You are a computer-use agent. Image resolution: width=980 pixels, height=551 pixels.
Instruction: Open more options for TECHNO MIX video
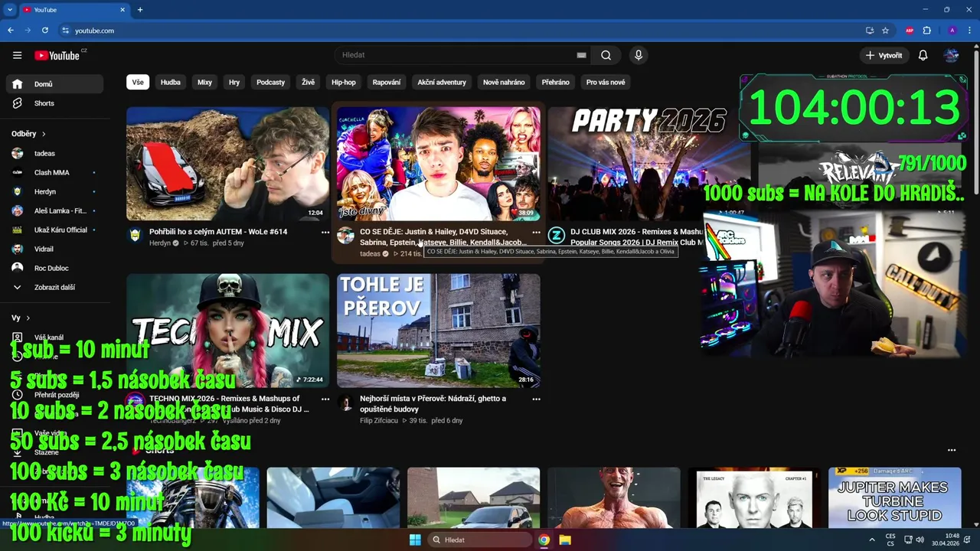click(x=325, y=399)
